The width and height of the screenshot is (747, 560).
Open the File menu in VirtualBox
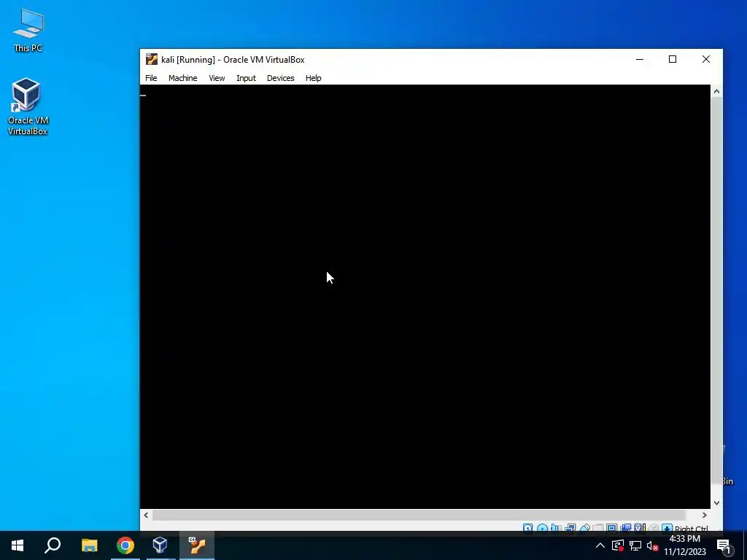click(151, 78)
